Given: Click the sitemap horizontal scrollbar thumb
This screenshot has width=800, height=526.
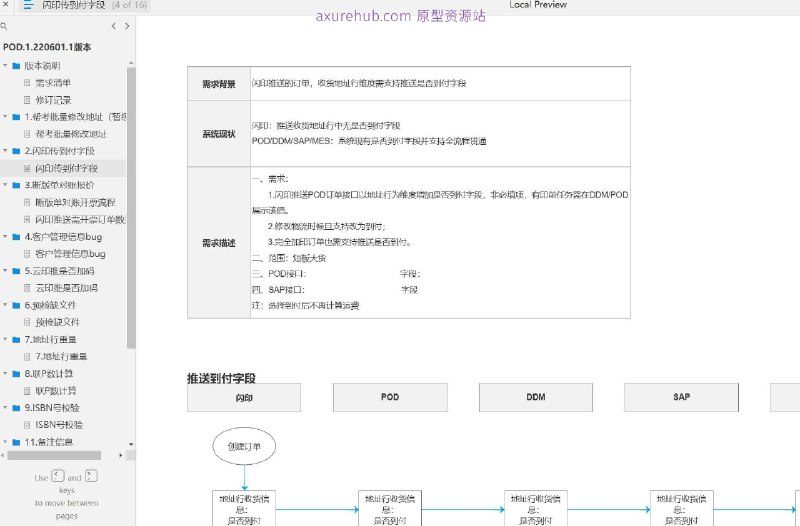Looking at the screenshot, I should [54, 455].
